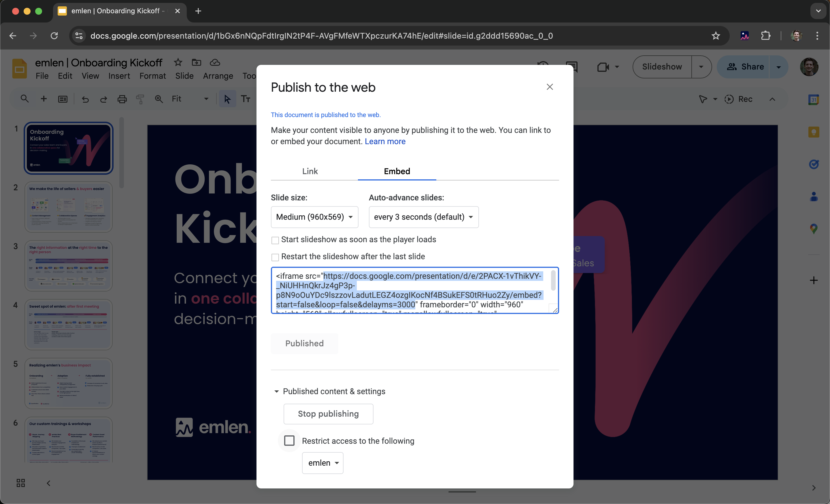Open Auto-advance slides dropdown
The image size is (830, 504).
[x=423, y=217]
